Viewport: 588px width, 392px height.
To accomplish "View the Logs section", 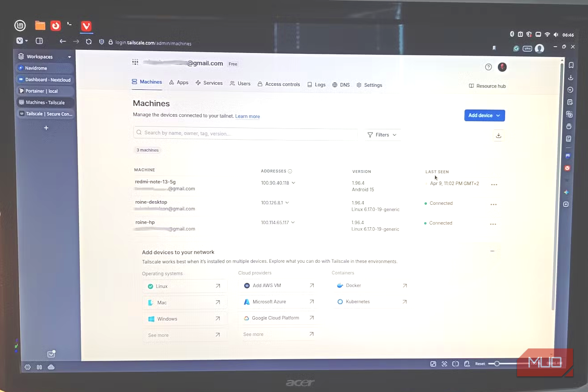I will pyautogui.click(x=316, y=84).
